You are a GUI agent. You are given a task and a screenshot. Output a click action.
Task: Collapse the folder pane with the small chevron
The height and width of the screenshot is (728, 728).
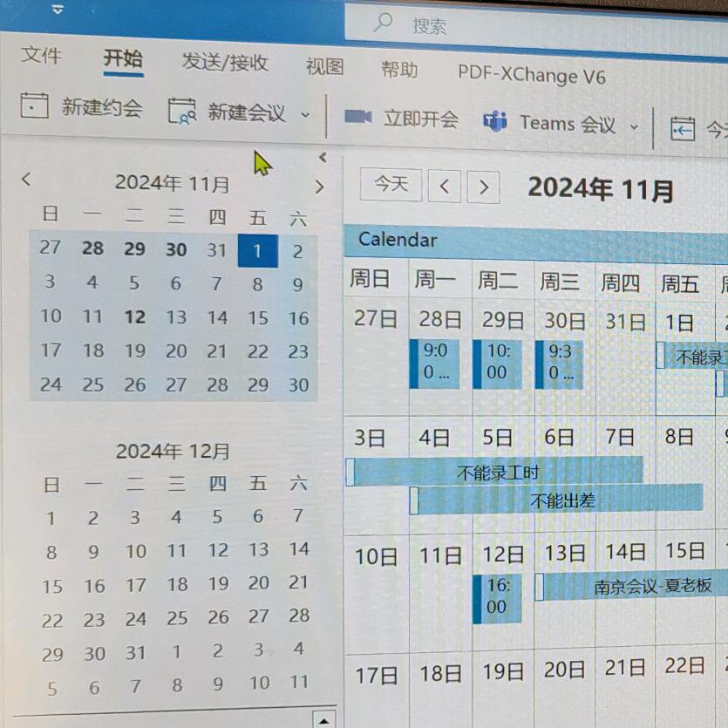point(323,157)
